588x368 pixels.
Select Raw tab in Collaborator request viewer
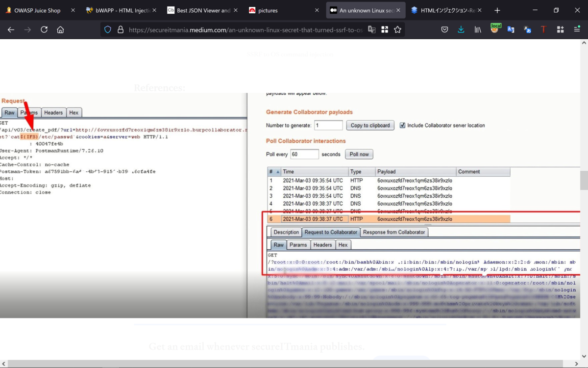click(278, 245)
